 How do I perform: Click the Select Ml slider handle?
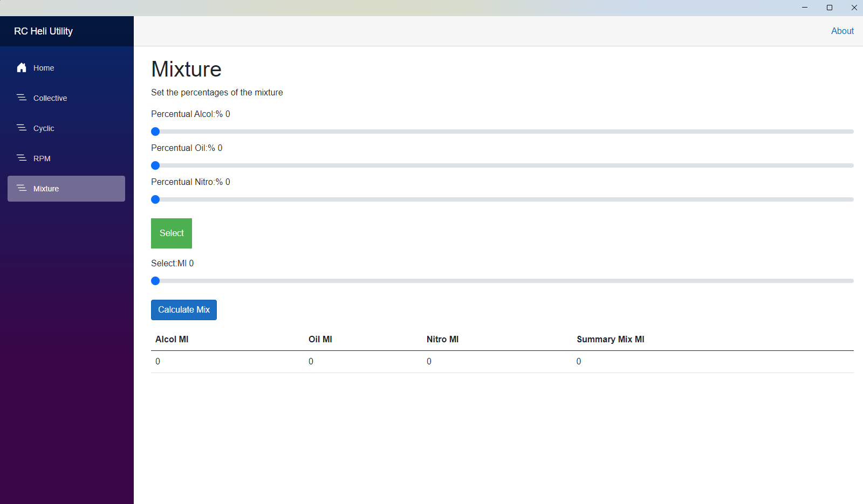click(x=155, y=281)
